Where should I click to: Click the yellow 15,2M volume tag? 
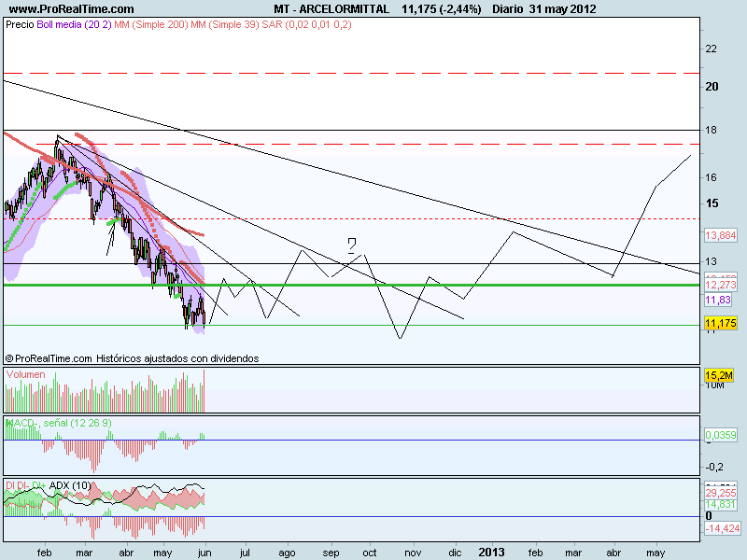(x=719, y=375)
